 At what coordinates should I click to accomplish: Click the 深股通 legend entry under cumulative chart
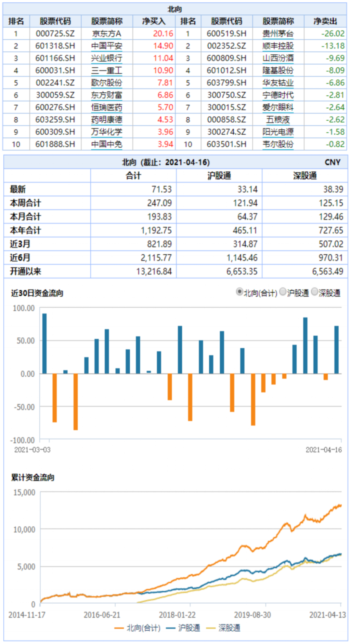click(x=224, y=628)
